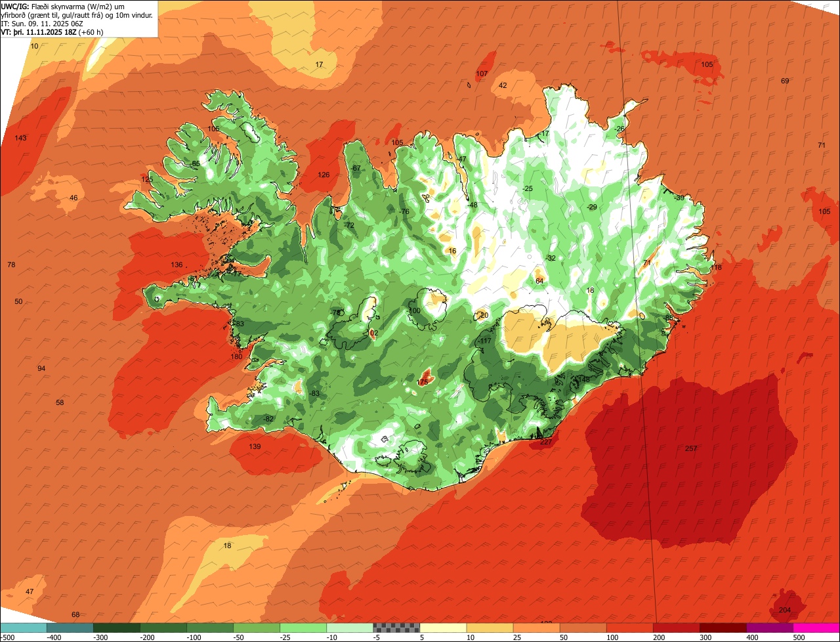Click the map value '227' on the south coast
Viewport: 840px width, 642px height.
(x=546, y=442)
